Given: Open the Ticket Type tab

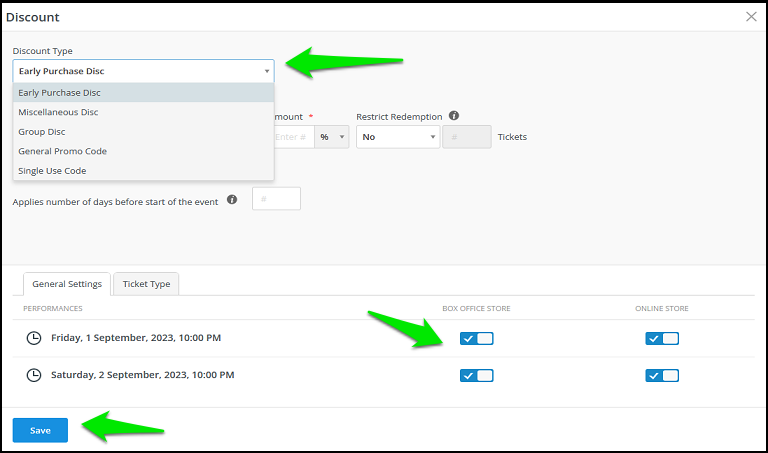Looking at the screenshot, I should point(146,284).
